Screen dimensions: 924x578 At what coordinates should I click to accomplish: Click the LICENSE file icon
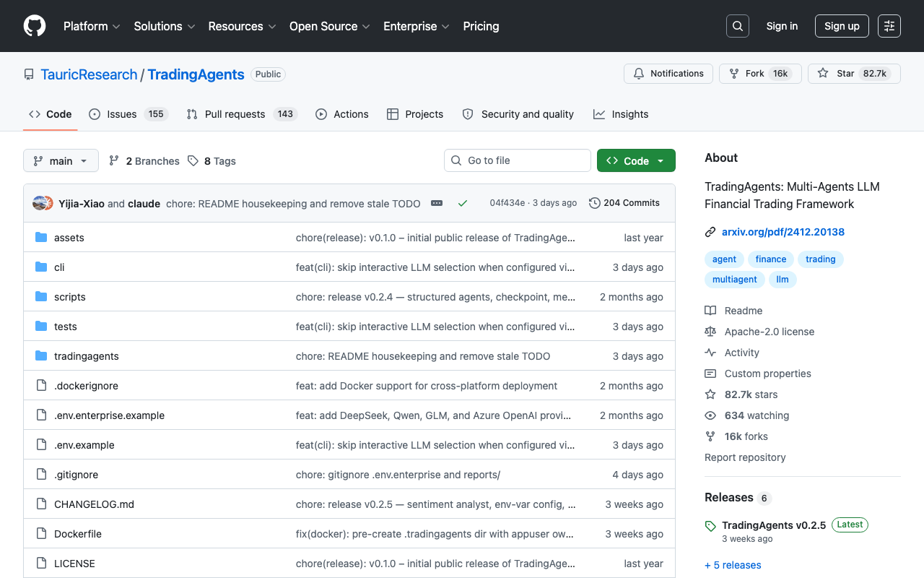(41, 564)
